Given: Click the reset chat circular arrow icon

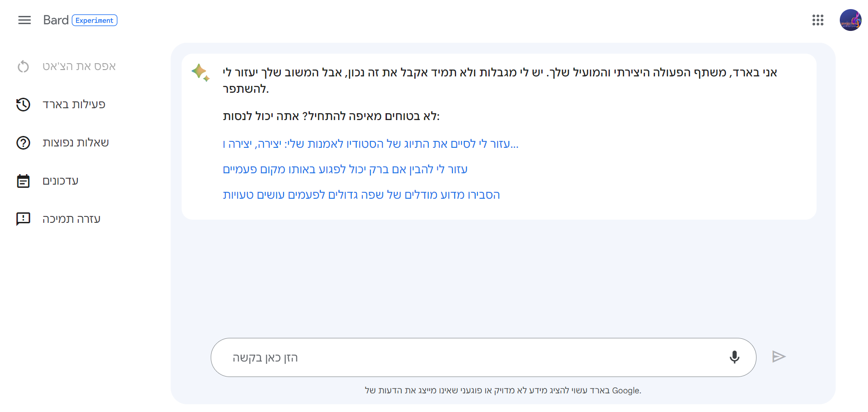Looking at the screenshot, I should pyautogui.click(x=23, y=66).
